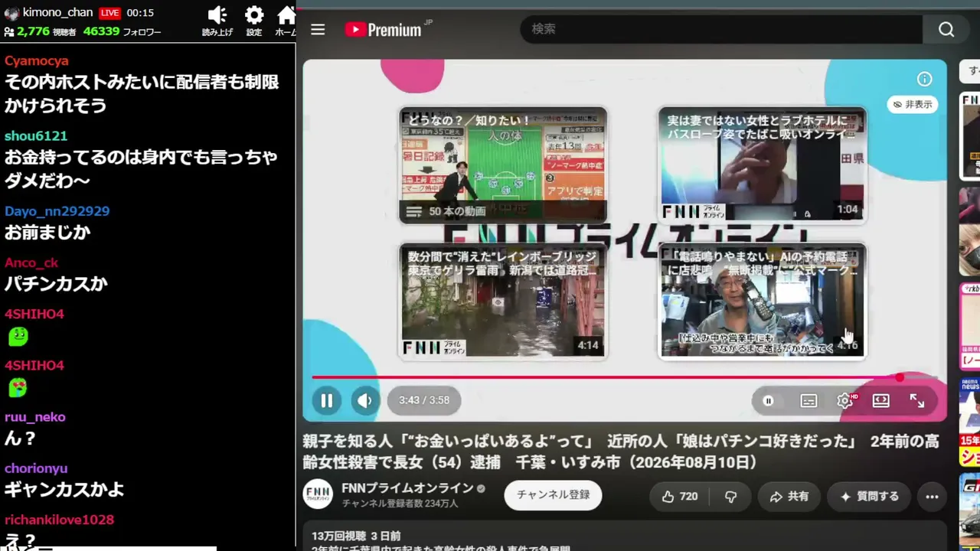The width and height of the screenshot is (980, 551).
Task: Click the video title 親子を知る人
Action: 620,452
